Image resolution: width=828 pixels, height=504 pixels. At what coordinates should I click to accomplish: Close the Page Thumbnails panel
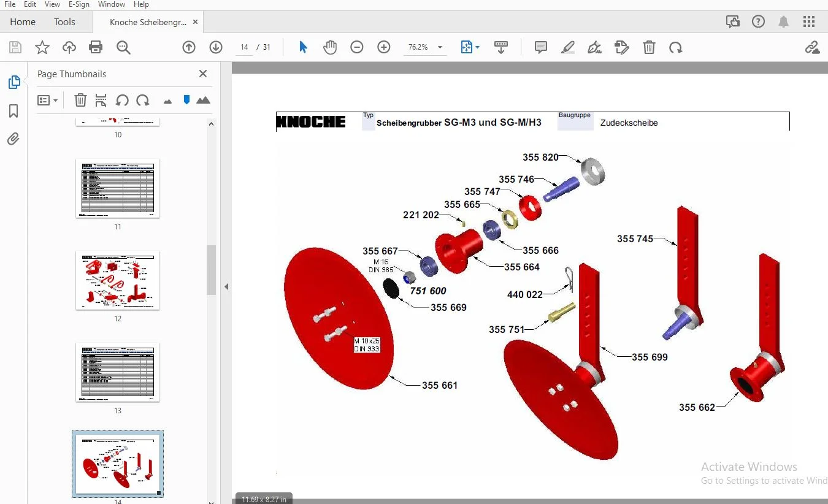203,74
